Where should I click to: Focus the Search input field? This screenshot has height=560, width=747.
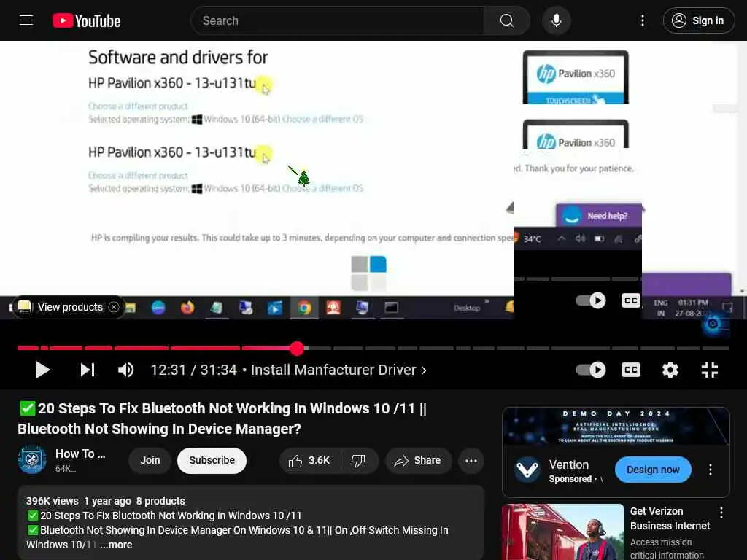(x=338, y=20)
